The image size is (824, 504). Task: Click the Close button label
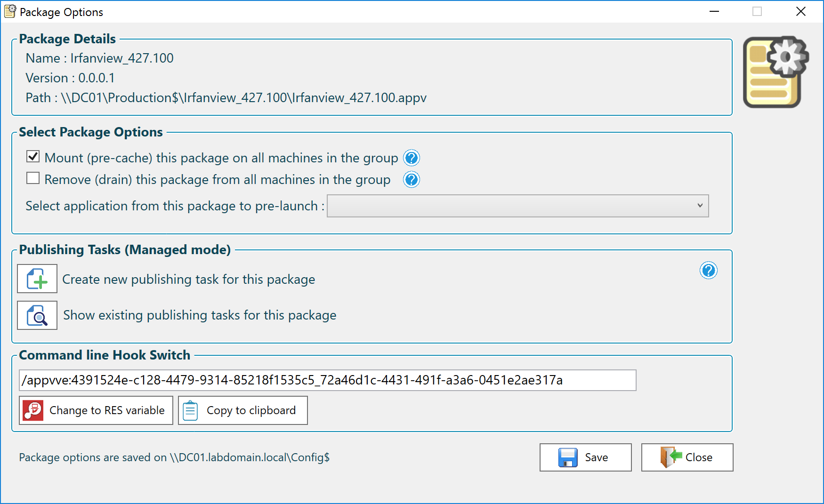[699, 457]
